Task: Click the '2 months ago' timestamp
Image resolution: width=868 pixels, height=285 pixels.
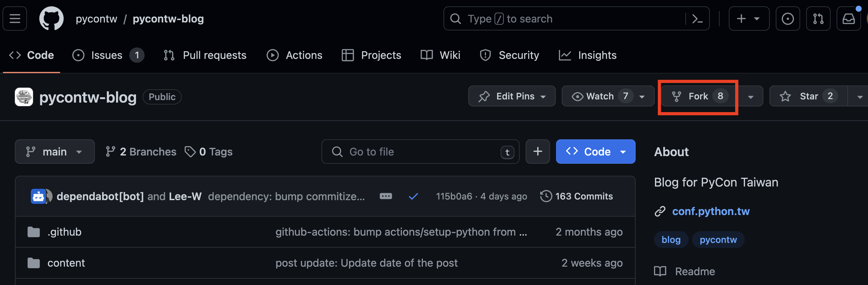Action: point(589,232)
